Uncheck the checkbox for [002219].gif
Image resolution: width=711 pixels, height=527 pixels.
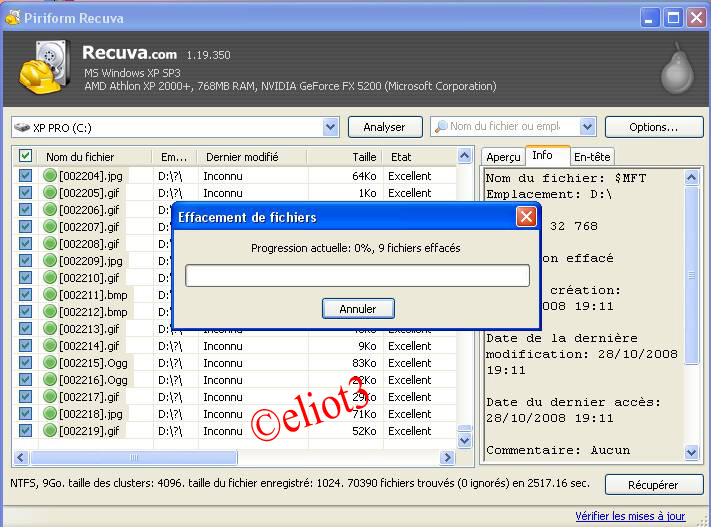coord(25,431)
